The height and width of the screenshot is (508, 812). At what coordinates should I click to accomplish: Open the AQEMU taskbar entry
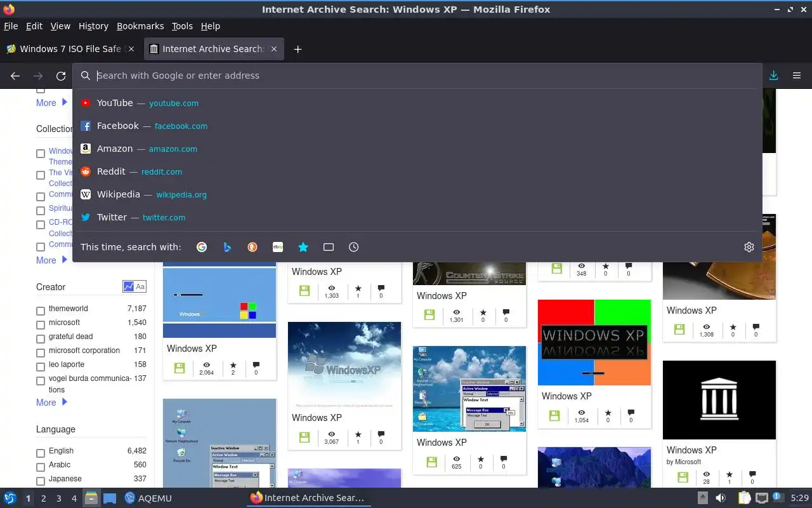coord(148,498)
